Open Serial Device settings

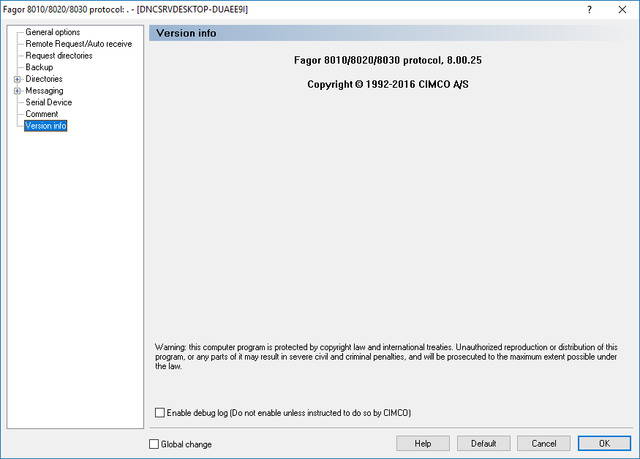(49, 102)
